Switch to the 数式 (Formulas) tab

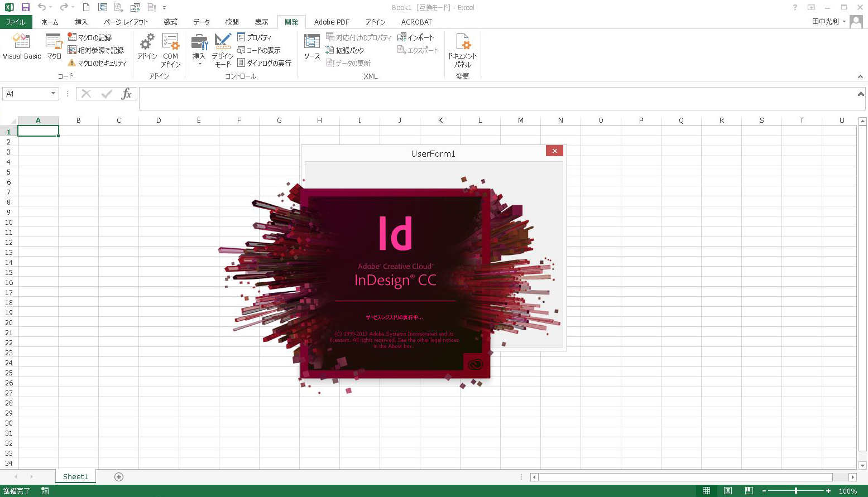coord(171,22)
